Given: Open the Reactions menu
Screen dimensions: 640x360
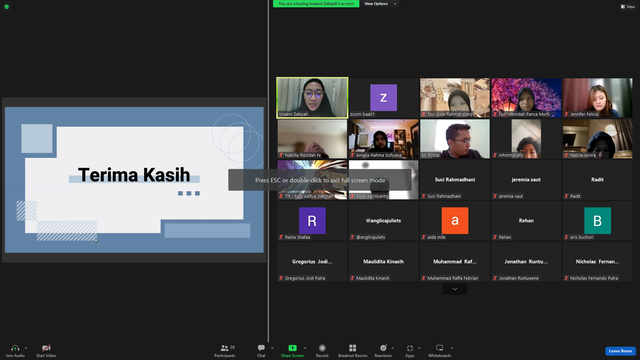Looking at the screenshot, I should [383, 350].
